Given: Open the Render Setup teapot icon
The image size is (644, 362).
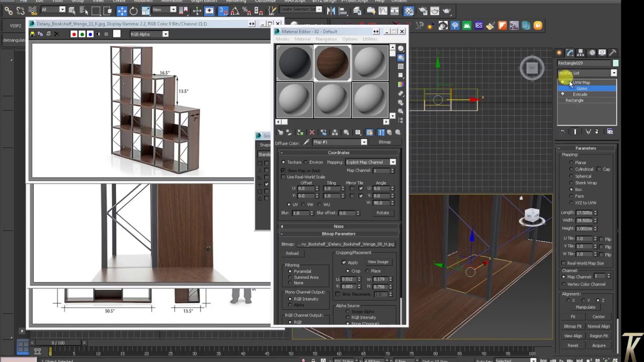Looking at the screenshot, I should pos(424,11).
